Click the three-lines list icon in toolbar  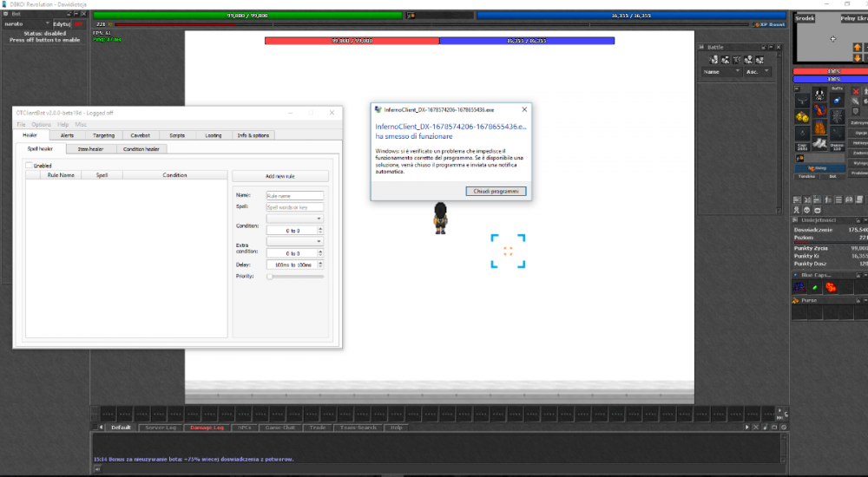838,199
